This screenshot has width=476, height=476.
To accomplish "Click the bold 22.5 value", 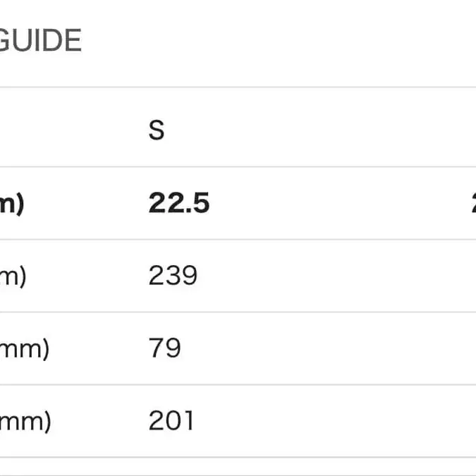I will (179, 204).
